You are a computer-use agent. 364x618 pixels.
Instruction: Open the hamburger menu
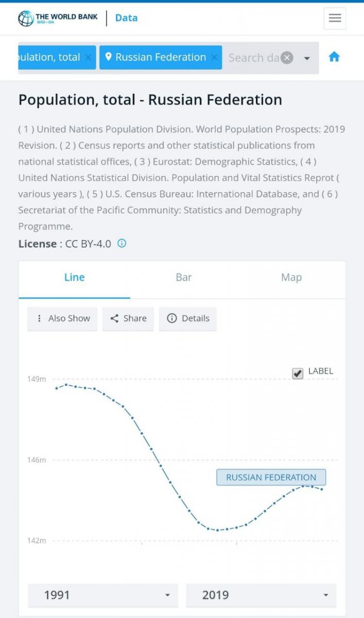335,19
